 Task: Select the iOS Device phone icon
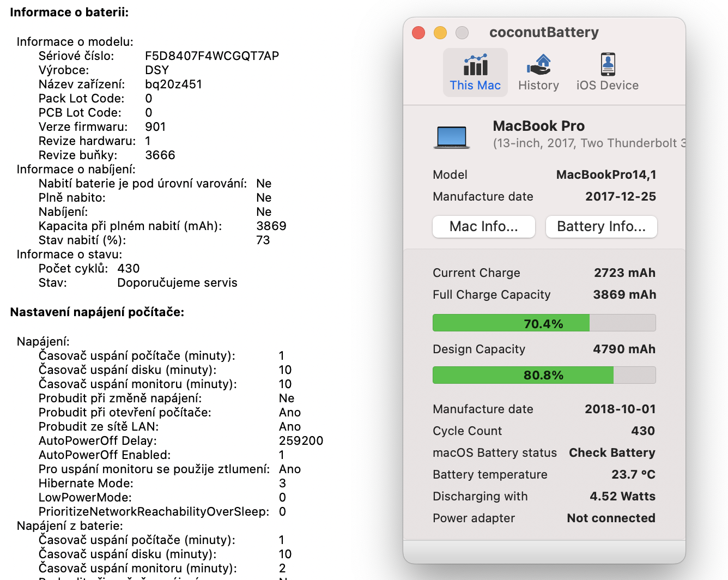click(x=608, y=64)
